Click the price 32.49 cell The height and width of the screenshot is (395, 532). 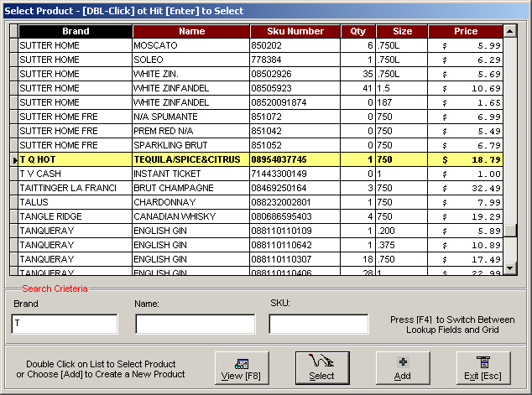[x=465, y=188]
